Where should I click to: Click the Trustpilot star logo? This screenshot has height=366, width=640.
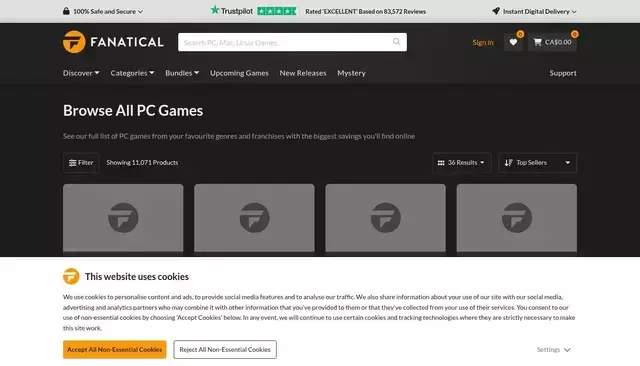(231, 11)
